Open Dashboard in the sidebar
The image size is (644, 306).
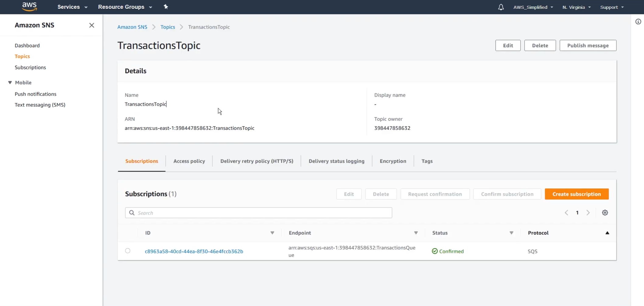[x=27, y=45]
